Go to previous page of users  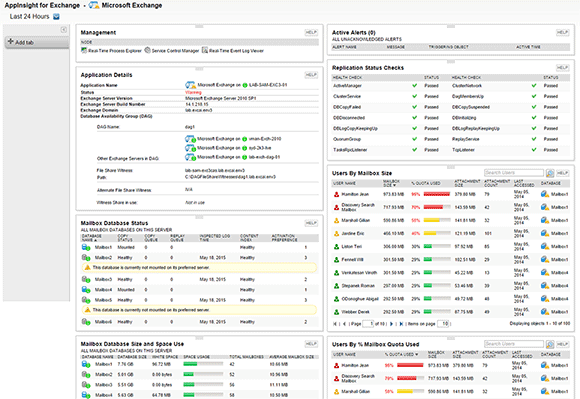pos(344,324)
